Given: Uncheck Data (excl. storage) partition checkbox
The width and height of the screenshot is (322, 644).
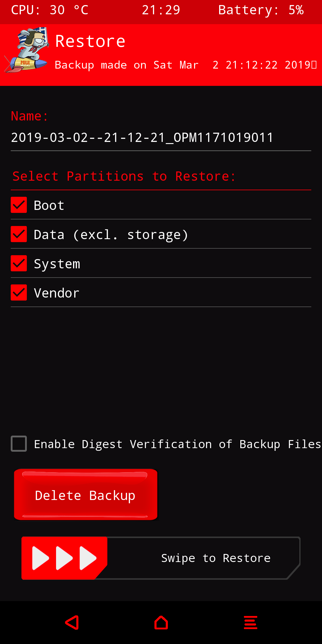Looking at the screenshot, I should [x=19, y=234].
